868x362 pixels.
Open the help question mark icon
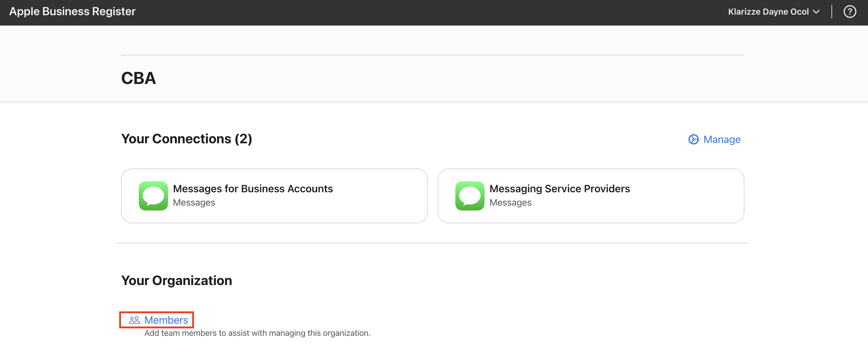849,12
